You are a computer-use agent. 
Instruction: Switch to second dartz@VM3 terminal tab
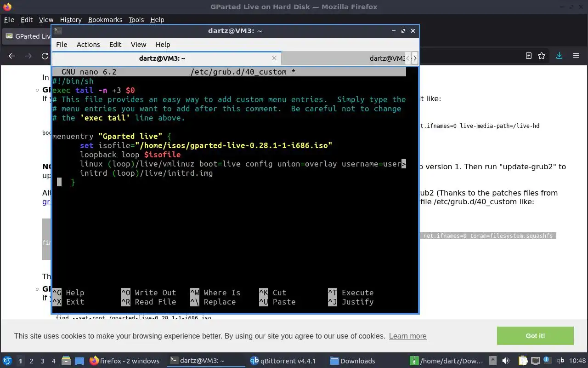tap(342, 58)
